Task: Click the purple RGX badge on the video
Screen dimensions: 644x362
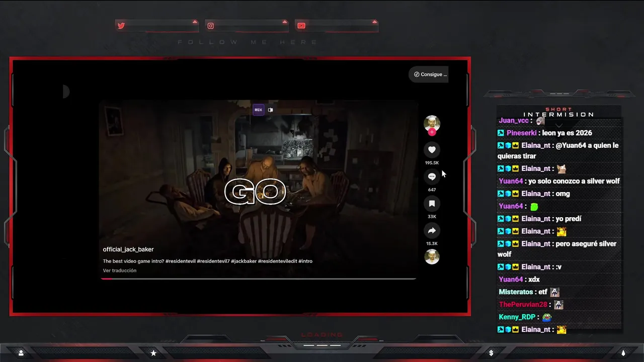Action: 258,110
